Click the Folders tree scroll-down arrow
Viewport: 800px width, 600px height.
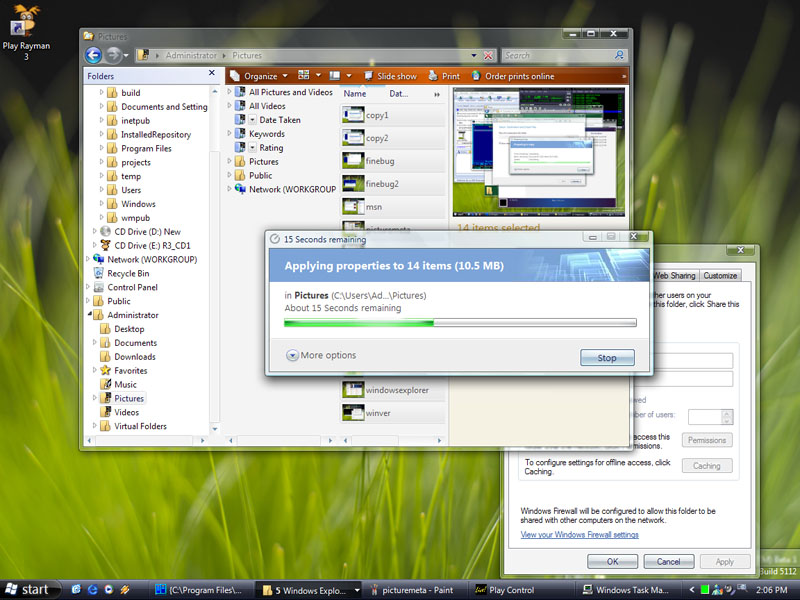point(215,429)
